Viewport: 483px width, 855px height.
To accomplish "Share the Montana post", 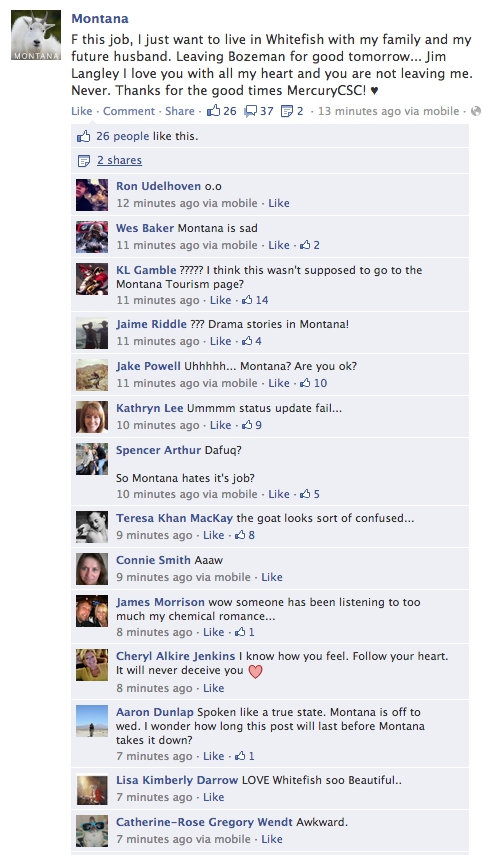I will click(x=179, y=111).
